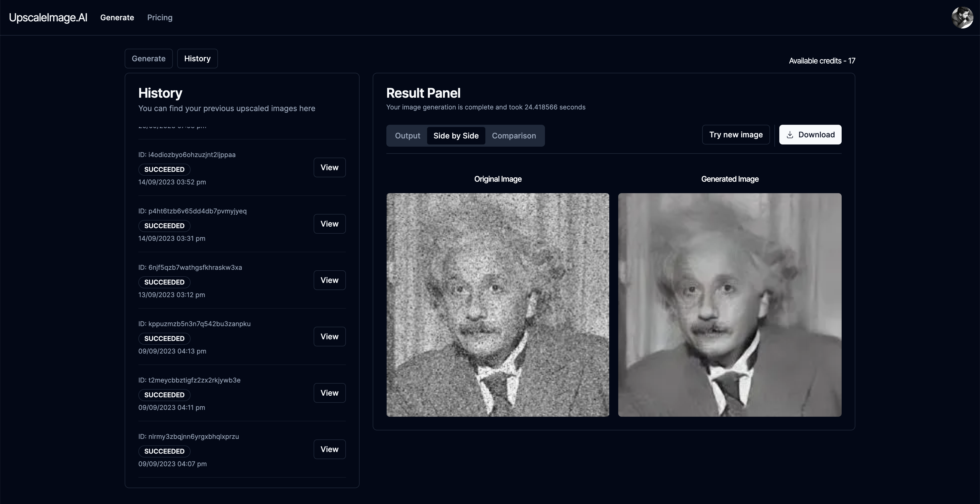Select the Side by Side view
Screen dimensions: 980x504
point(456,136)
